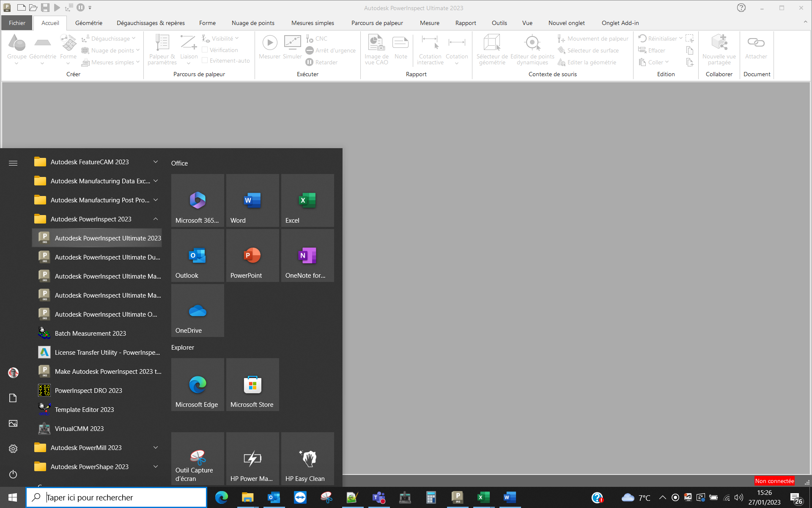
Task: Launch Batch Measurement 2023
Action: click(97, 334)
